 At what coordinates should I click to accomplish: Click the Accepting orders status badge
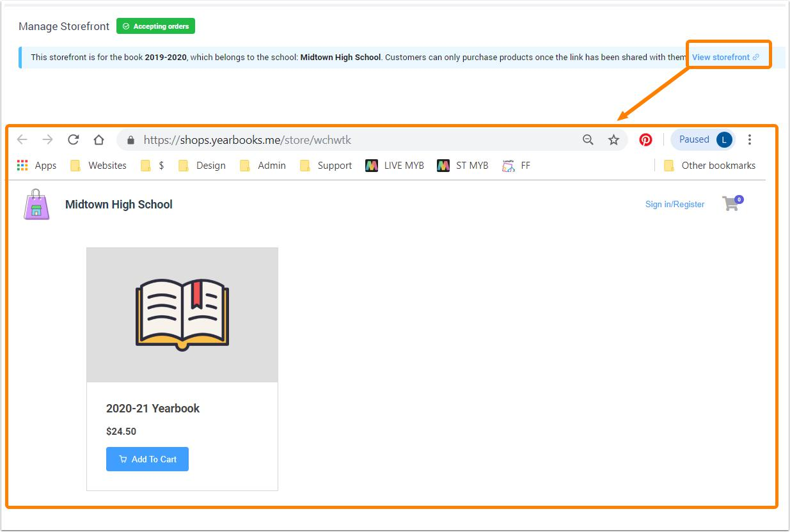155,26
